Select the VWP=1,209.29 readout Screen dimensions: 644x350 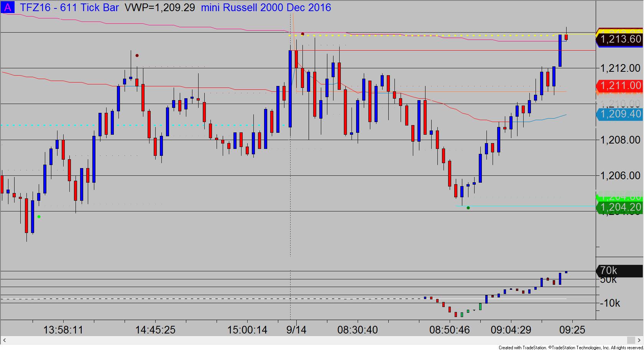(x=160, y=8)
